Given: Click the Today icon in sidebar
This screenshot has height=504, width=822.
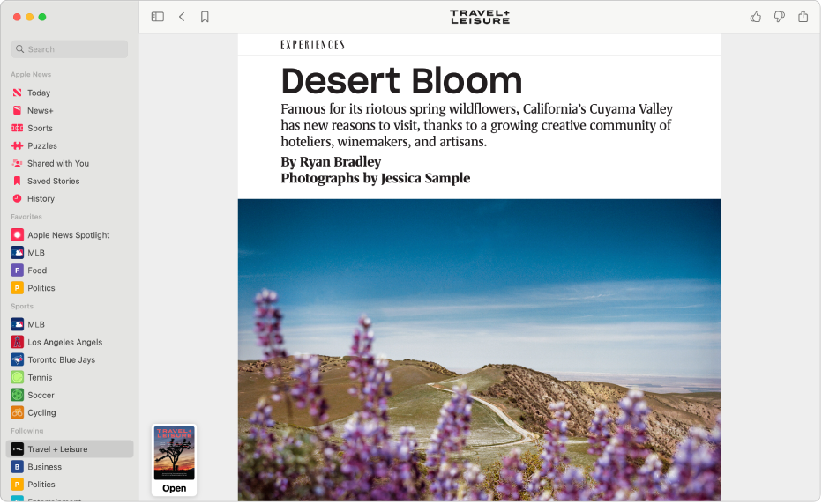Looking at the screenshot, I should 18,93.
